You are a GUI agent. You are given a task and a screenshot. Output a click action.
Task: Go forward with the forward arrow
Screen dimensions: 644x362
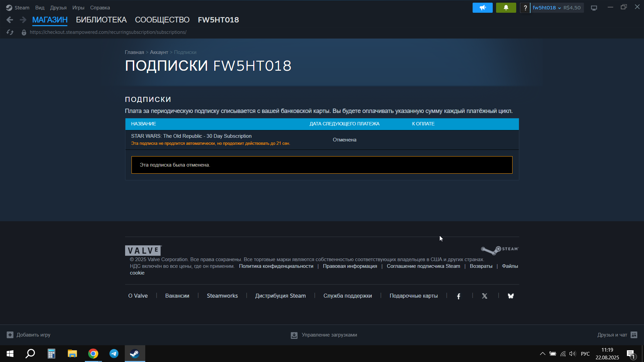click(x=23, y=20)
